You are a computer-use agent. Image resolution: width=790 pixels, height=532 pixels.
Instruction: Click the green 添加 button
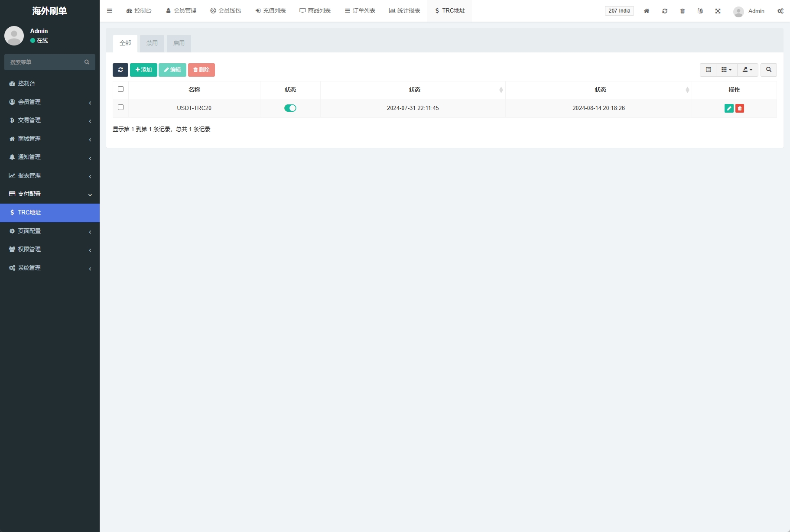143,70
